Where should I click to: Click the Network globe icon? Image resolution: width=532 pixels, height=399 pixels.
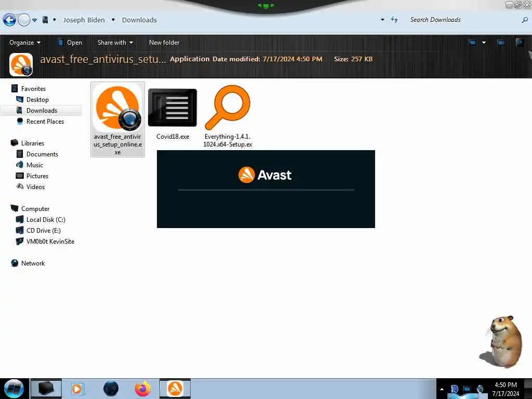coord(15,263)
